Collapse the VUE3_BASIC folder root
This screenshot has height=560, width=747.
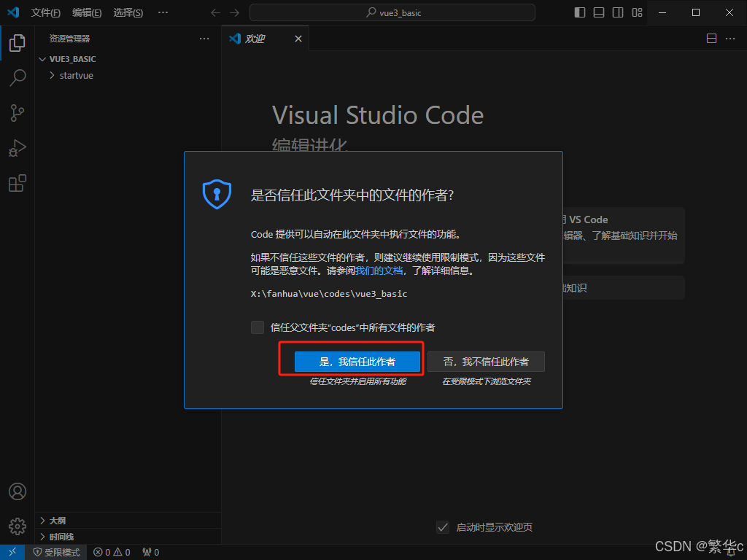[x=128, y=59]
